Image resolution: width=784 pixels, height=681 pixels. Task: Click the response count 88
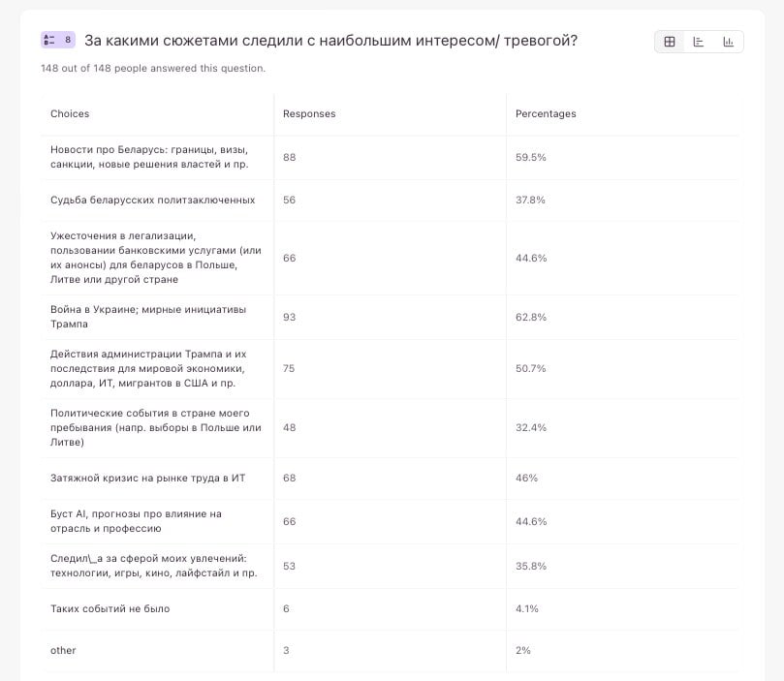pyautogui.click(x=289, y=157)
